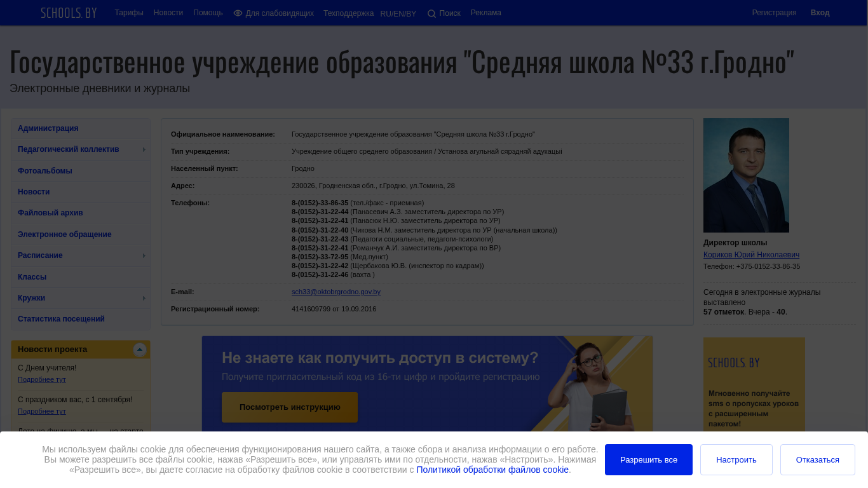Click the magnifier search icon
The image size is (868, 488).
pos(432,14)
